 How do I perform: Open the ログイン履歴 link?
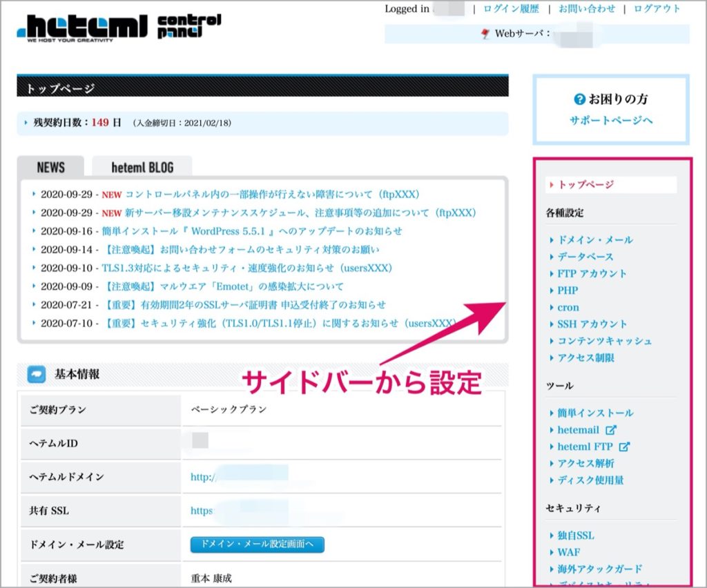tap(511, 8)
